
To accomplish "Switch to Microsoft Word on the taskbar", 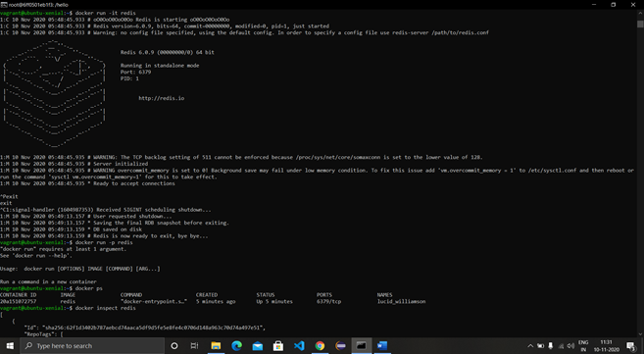I will [382, 346].
